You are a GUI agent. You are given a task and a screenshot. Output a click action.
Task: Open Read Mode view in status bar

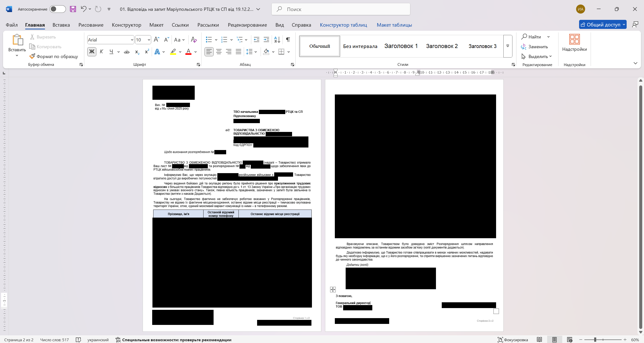[x=539, y=339]
